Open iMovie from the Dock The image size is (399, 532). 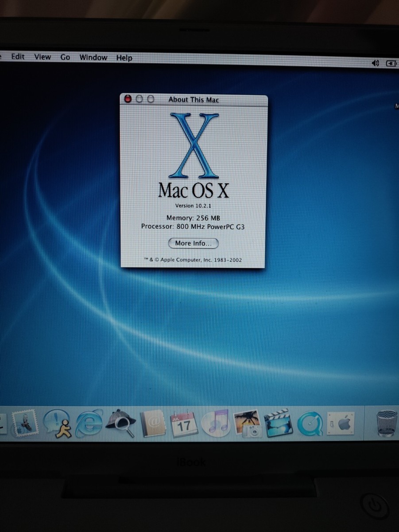[278, 425]
